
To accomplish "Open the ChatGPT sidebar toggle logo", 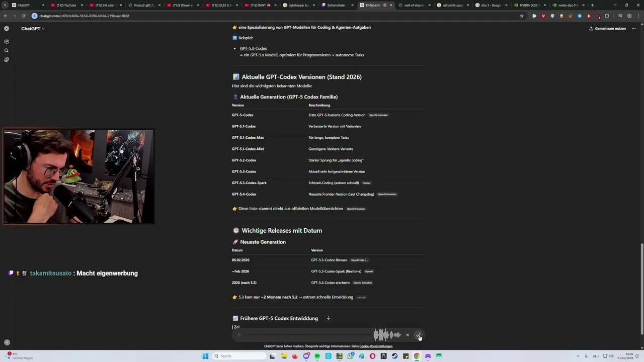I will (x=7, y=29).
